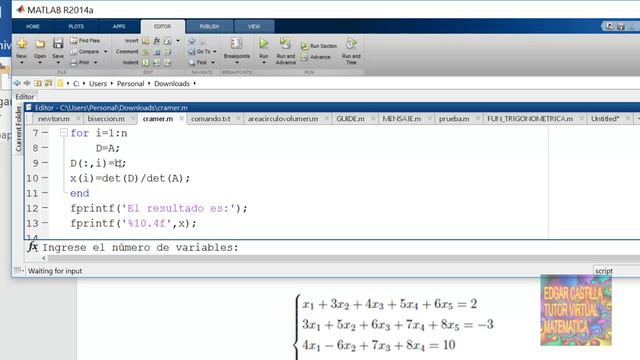This screenshot has width=640, height=360.
Task: Open a file with the Open icon
Action: 40,44
